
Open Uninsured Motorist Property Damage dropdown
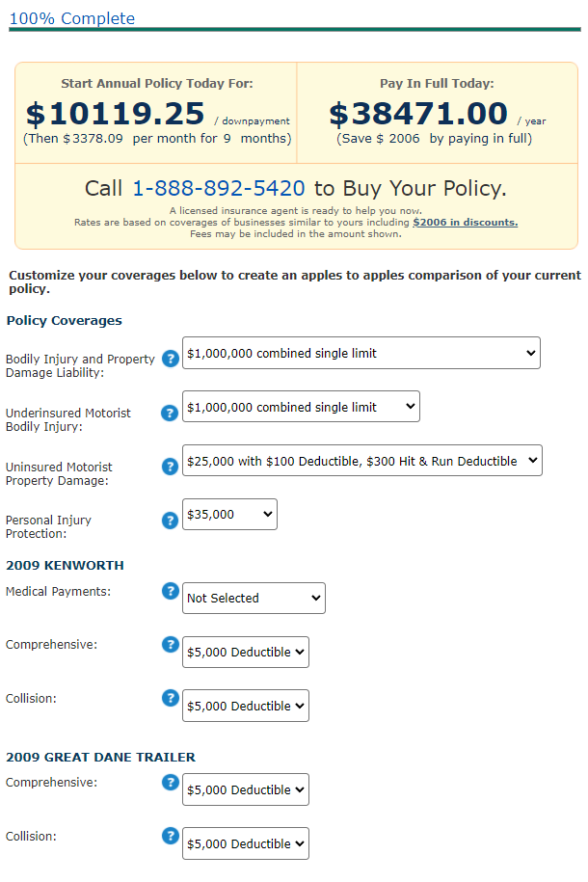362,461
